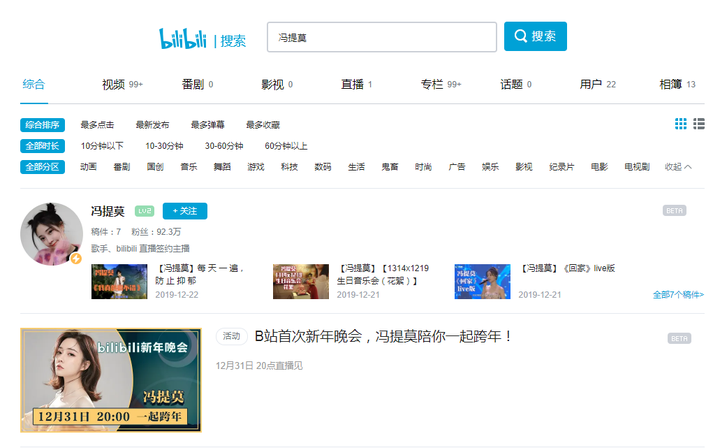Click the lightning verification badge on avatar
The height and width of the screenshot is (448, 720).
click(x=76, y=258)
